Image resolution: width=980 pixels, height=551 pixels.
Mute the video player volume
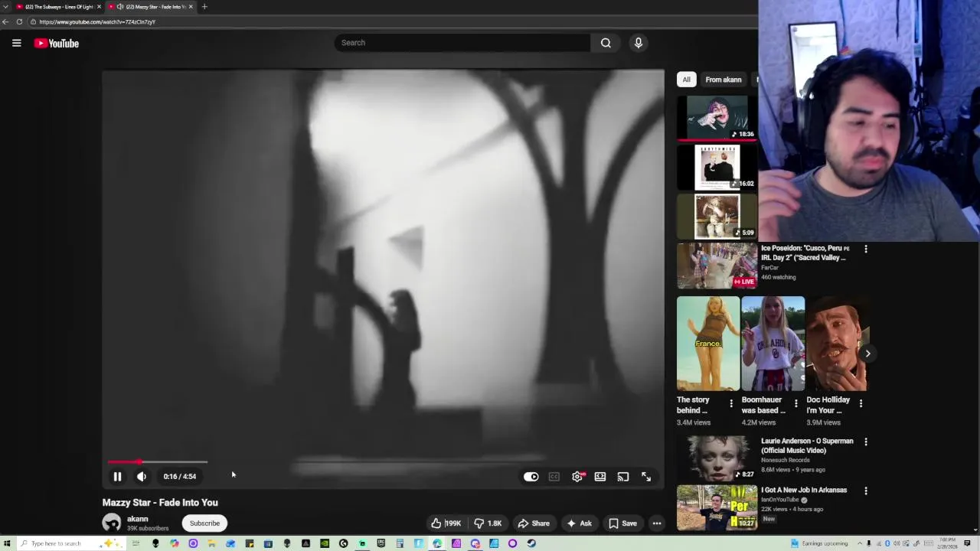142,476
